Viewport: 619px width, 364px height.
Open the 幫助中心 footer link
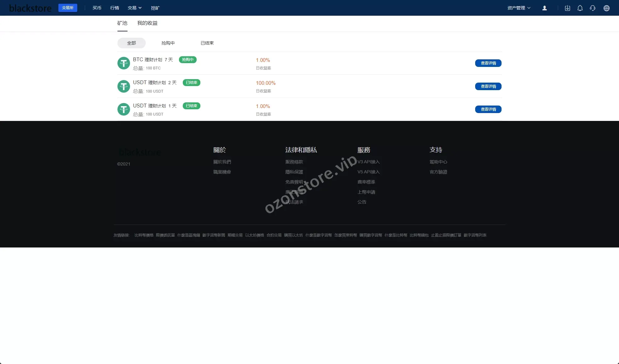tap(438, 162)
